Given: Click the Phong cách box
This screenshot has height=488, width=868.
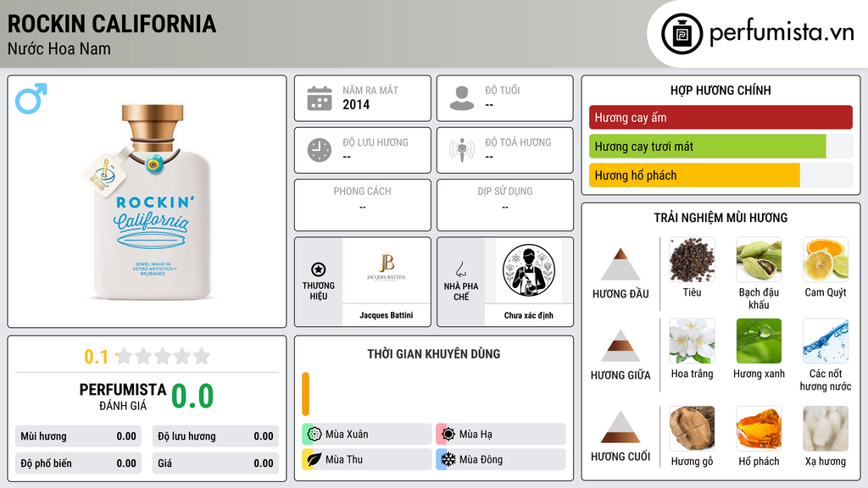Looking at the screenshot, I should click(x=363, y=205).
